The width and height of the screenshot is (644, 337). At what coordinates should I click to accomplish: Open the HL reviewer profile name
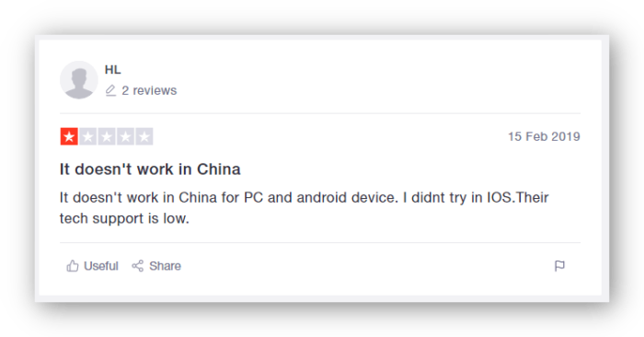tap(112, 70)
